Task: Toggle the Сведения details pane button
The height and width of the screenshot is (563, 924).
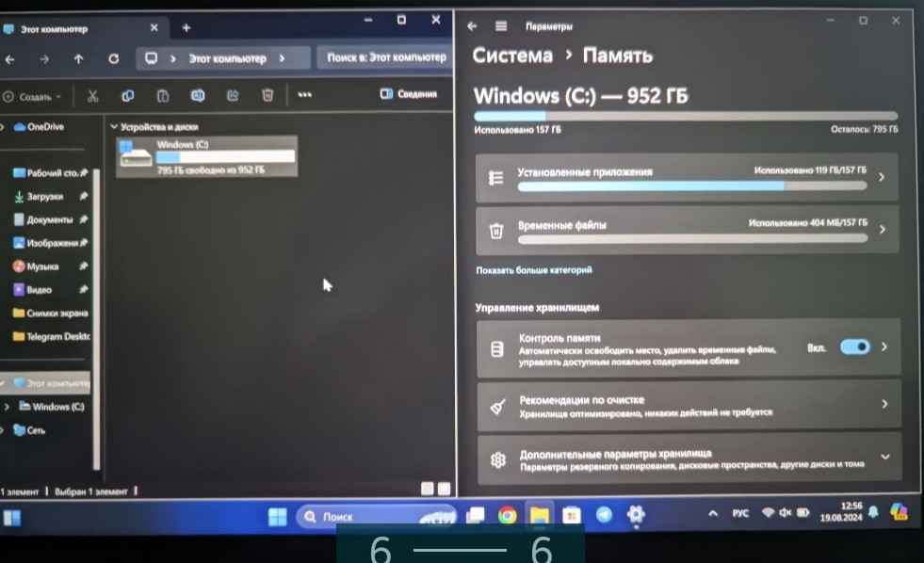Action: point(409,94)
